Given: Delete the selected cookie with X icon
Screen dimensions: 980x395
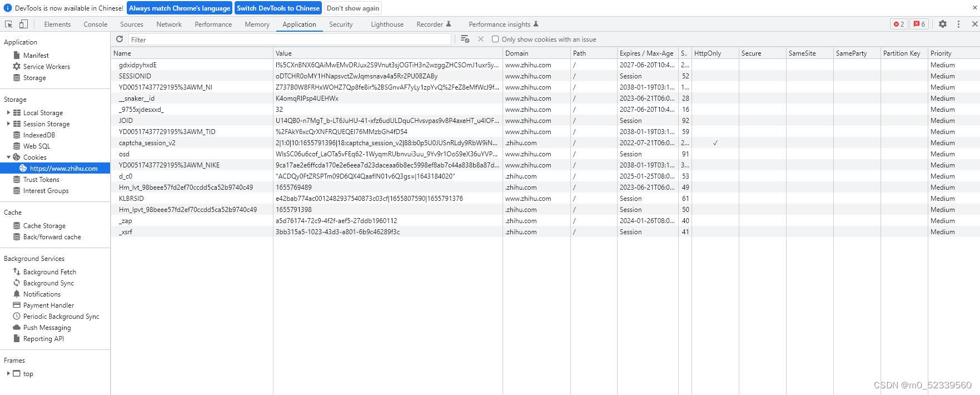Looking at the screenshot, I should (481, 39).
